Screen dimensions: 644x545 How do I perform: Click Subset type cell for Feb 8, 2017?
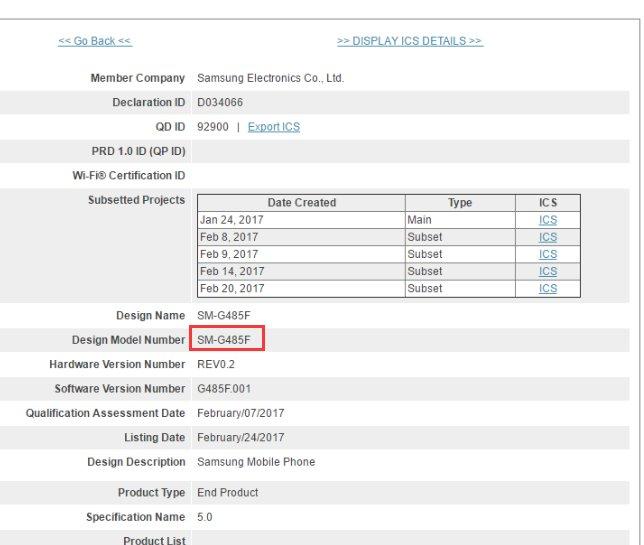coord(460,237)
